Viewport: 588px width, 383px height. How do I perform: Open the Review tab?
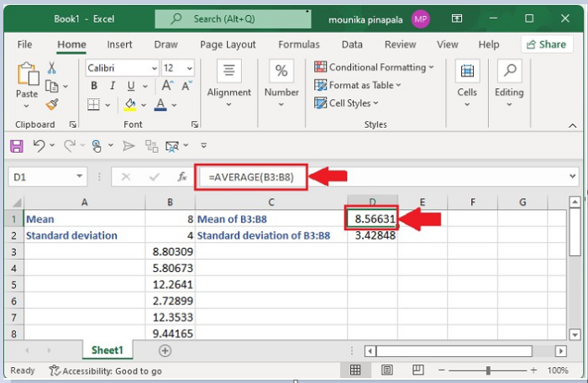tap(400, 45)
